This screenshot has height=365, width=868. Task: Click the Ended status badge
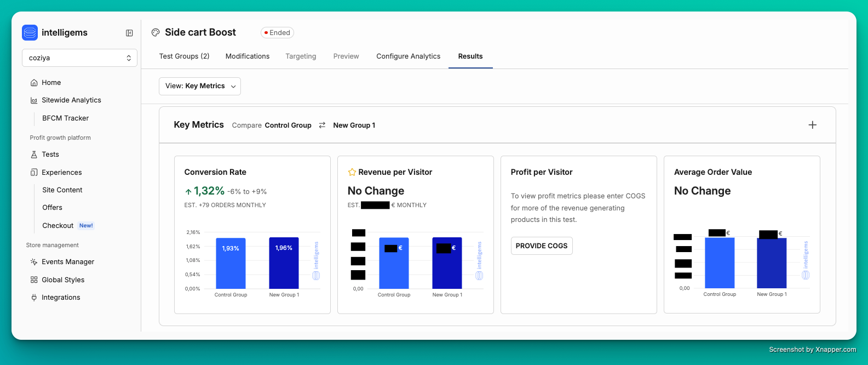pyautogui.click(x=277, y=33)
